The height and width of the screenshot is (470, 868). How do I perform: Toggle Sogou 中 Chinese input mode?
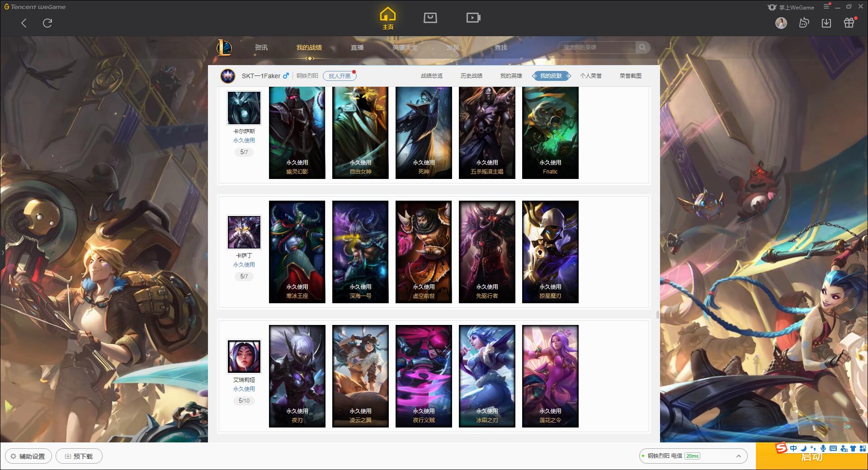(793, 448)
